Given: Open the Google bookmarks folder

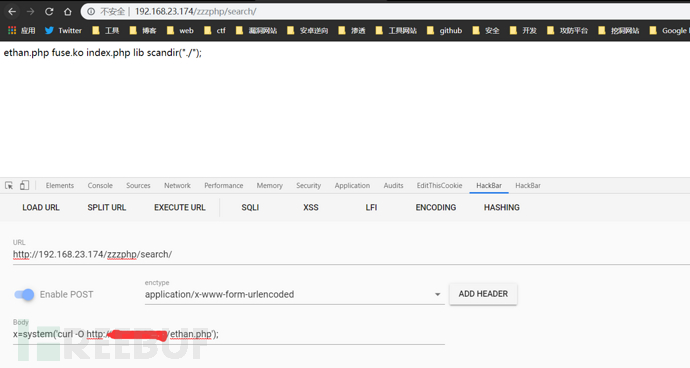Looking at the screenshot, I should pyautogui.click(x=669, y=30).
